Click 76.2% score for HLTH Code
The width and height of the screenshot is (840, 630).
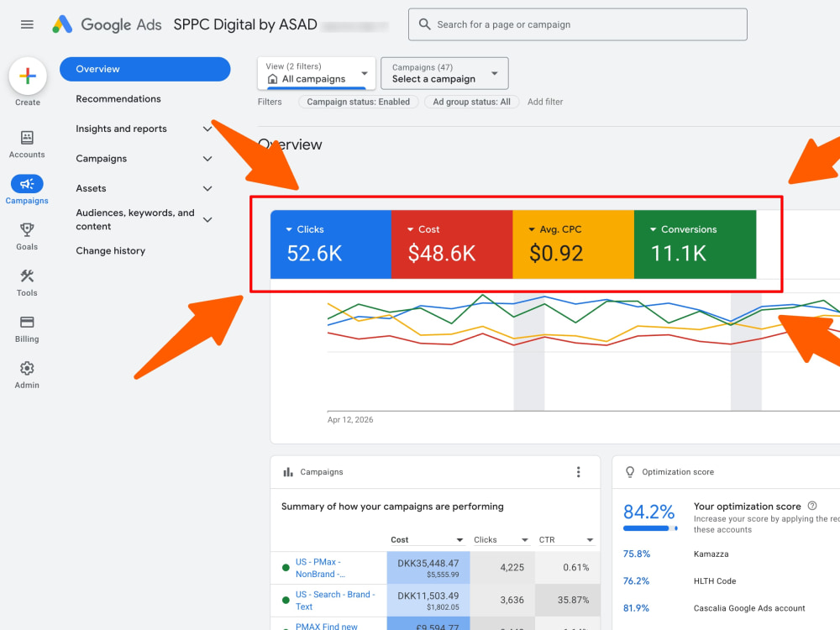(x=636, y=580)
